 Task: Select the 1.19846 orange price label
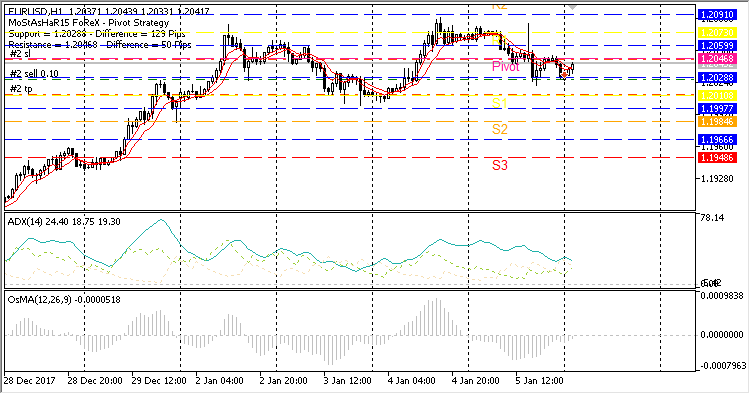[x=717, y=121]
